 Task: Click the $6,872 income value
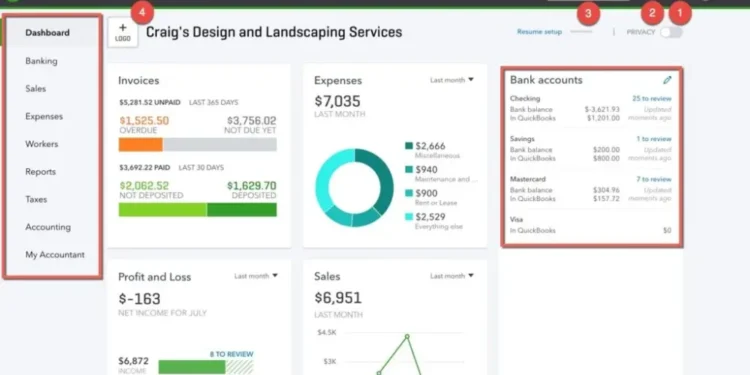tap(133, 361)
